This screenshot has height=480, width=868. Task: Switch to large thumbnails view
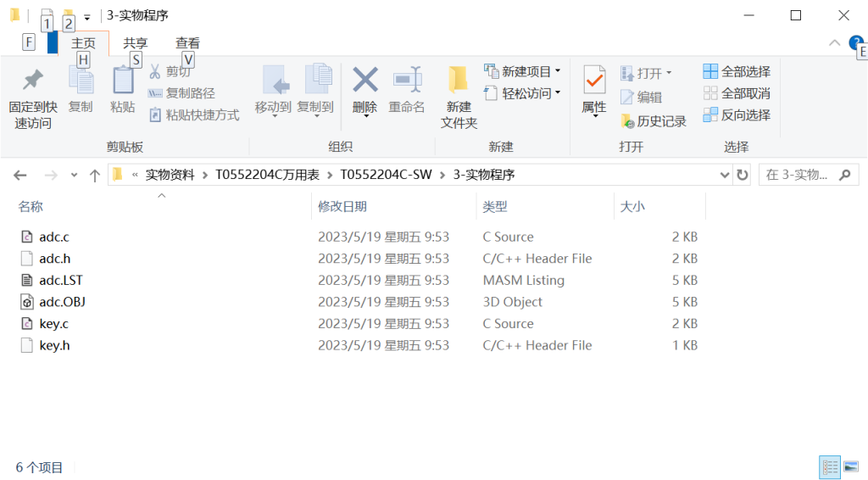click(x=851, y=466)
